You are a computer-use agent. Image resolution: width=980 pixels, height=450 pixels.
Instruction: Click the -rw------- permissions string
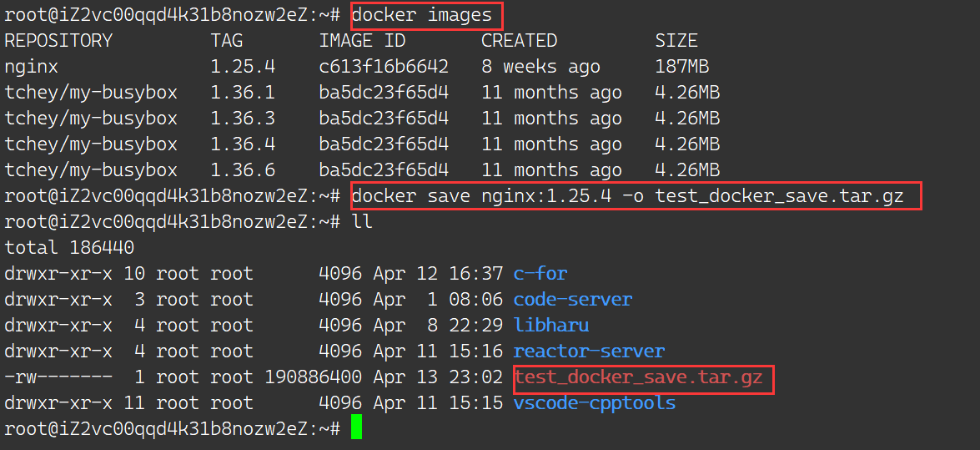click(x=58, y=377)
